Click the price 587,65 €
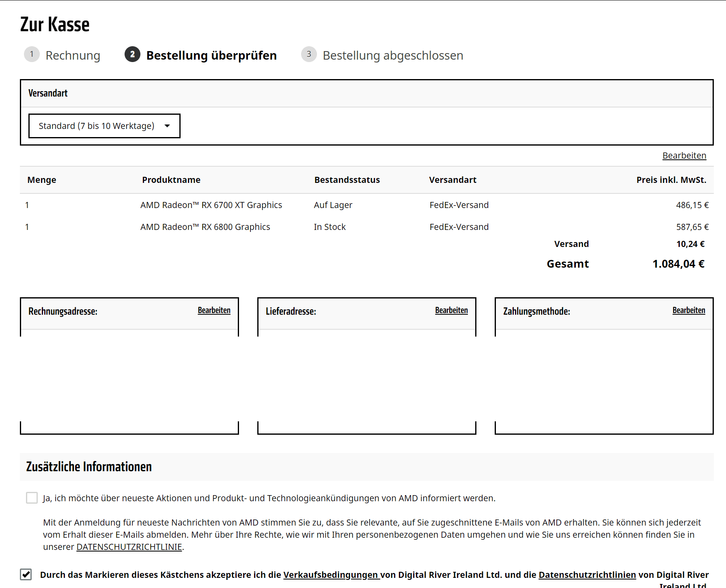Screen dimensions: 726x588 tap(692, 227)
